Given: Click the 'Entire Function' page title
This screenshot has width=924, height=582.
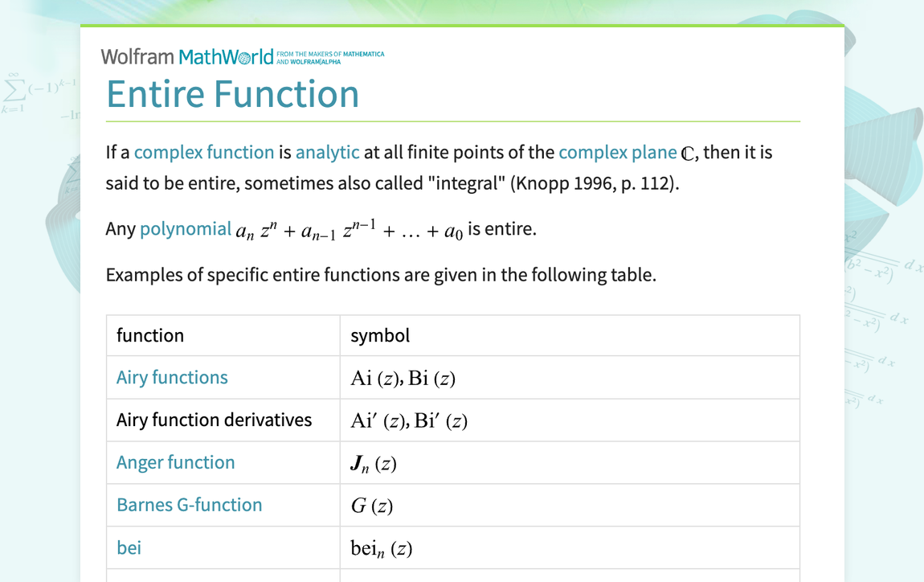Looking at the screenshot, I should [233, 94].
